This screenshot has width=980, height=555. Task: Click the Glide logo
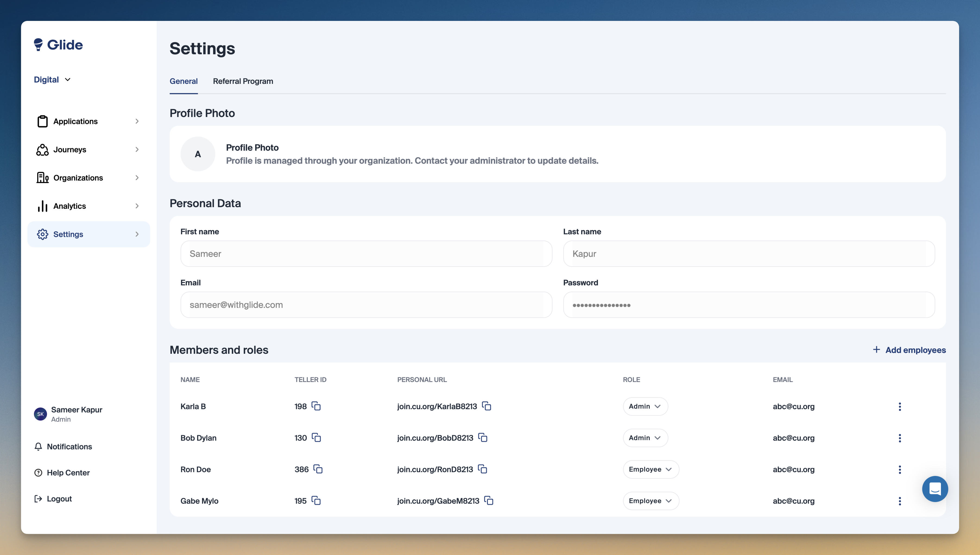[x=58, y=45]
